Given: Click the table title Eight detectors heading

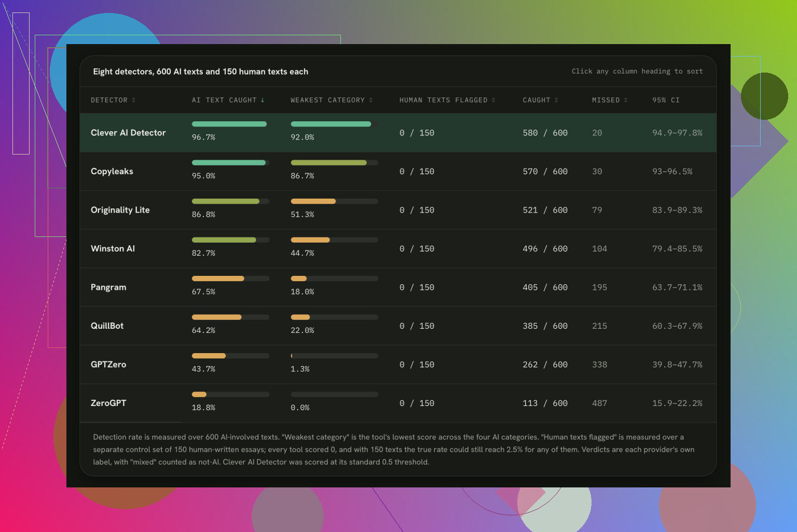Looking at the screenshot, I should 201,72.
